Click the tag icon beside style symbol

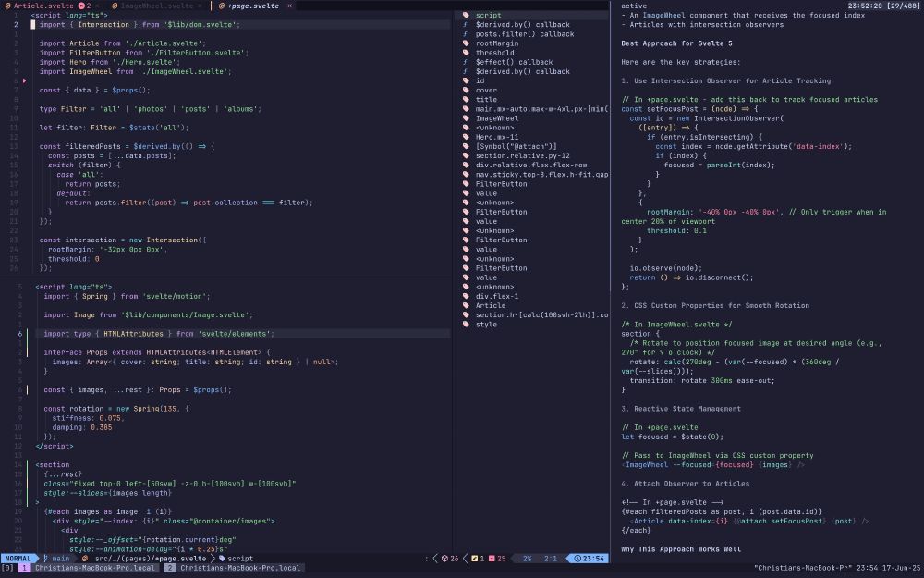coord(466,325)
